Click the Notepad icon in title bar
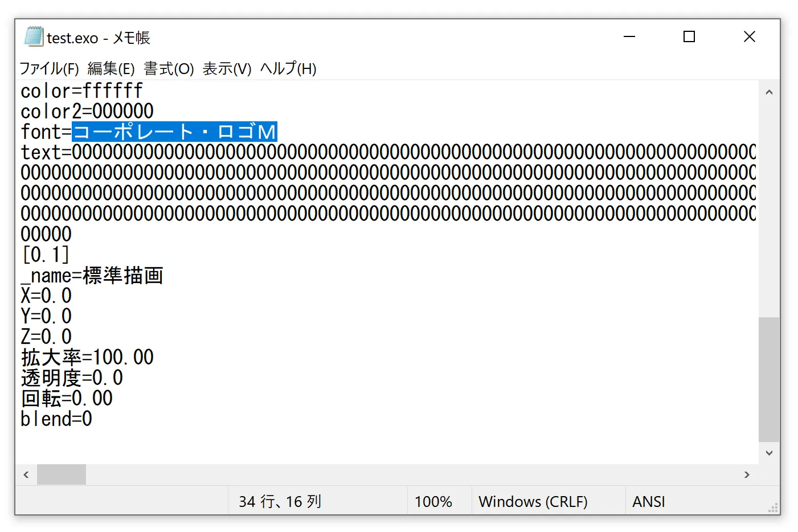Screen dimensions: 798x532 point(34,37)
